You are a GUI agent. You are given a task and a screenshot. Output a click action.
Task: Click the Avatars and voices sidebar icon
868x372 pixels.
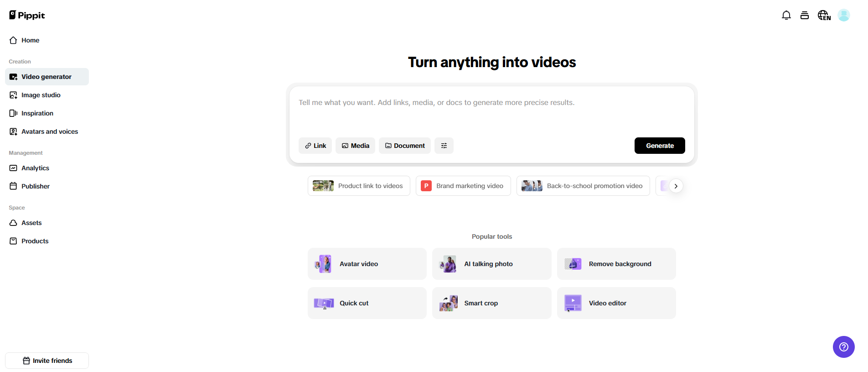click(x=13, y=131)
